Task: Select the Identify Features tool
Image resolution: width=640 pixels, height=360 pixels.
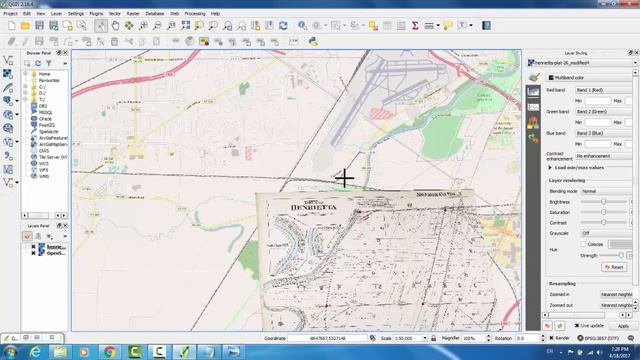Action: [302, 26]
